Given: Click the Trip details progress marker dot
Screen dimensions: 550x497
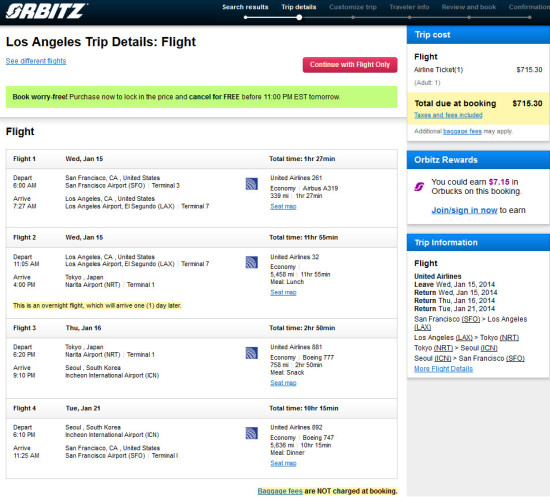Looking at the screenshot, I should [299, 17].
